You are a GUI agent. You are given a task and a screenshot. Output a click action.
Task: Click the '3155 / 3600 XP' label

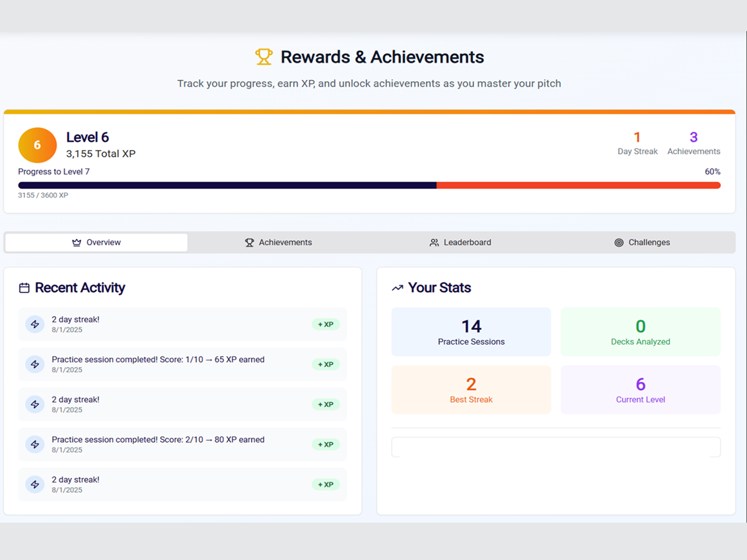point(43,195)
